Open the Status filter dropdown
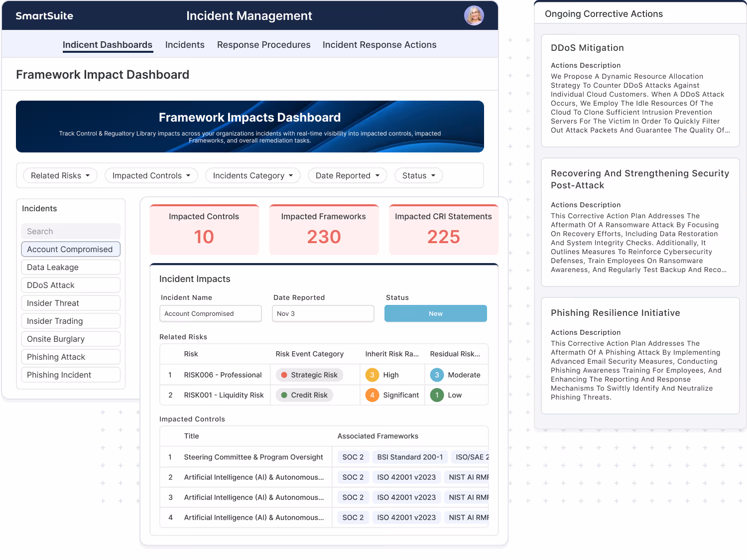 coord(419,175)
